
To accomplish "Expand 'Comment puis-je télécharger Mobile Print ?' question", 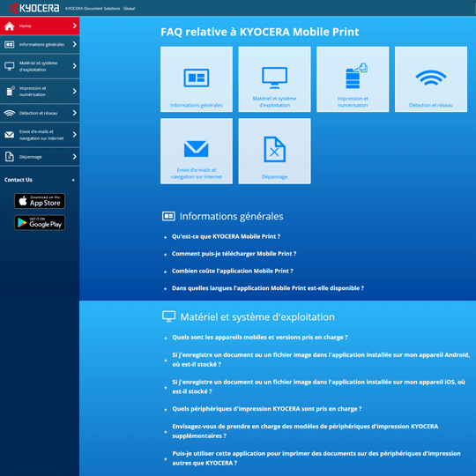I will click(234, 254).
